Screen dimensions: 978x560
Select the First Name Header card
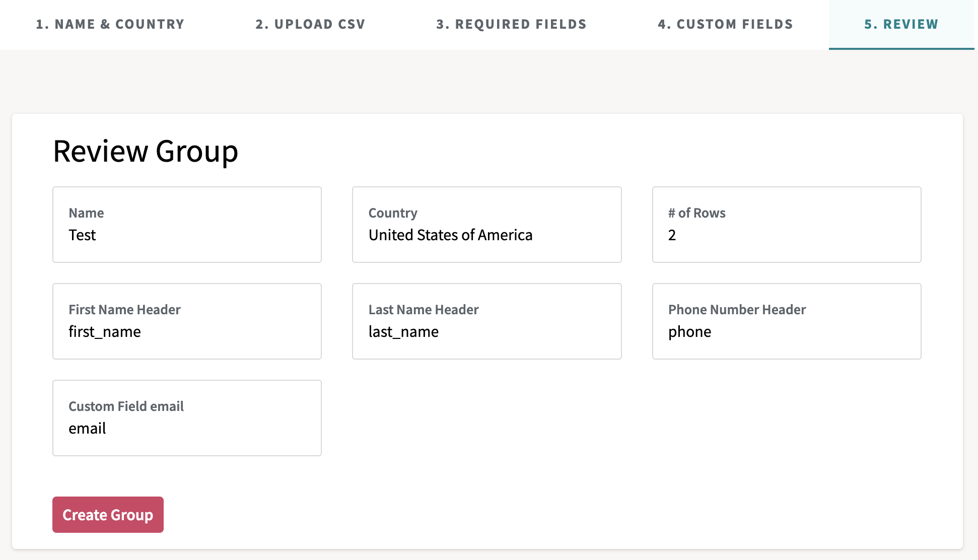187,321
